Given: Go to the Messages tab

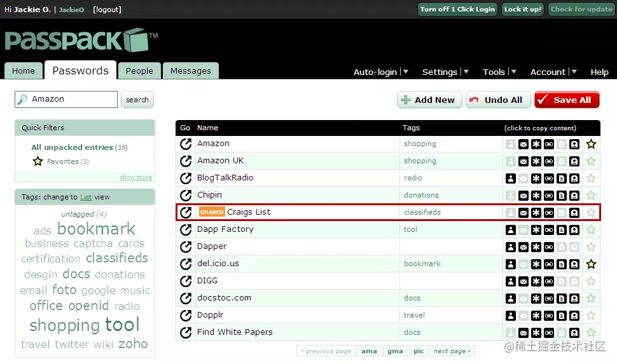Looking at the screenshot, I should [190, 71].
